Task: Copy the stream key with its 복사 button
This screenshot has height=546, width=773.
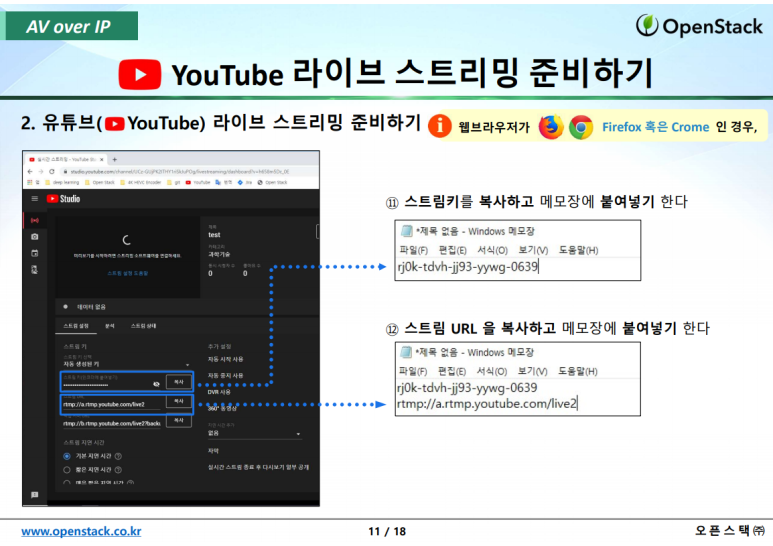Action: 178,382
